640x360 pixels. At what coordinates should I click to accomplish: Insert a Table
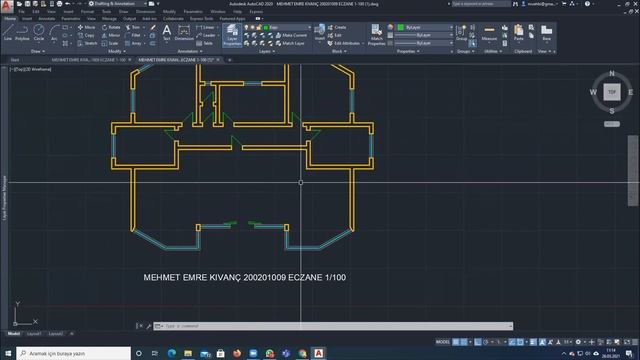(204, 43)
